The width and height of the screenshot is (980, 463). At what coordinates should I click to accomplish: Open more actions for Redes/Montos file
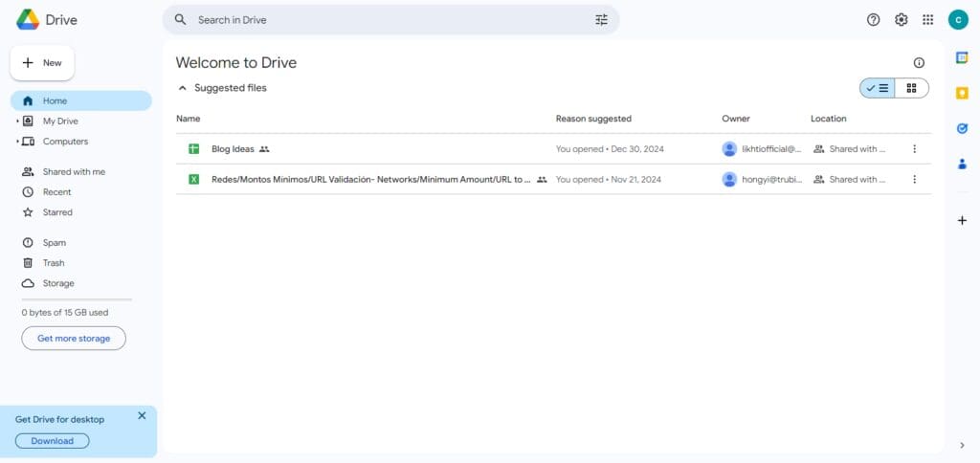(914, 179)
